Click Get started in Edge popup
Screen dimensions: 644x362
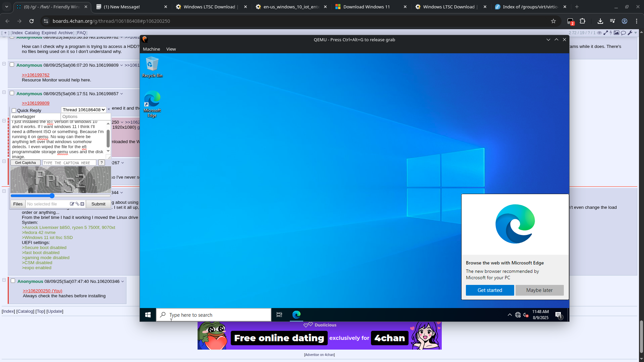pyautogui.click(x=490, y=290)
